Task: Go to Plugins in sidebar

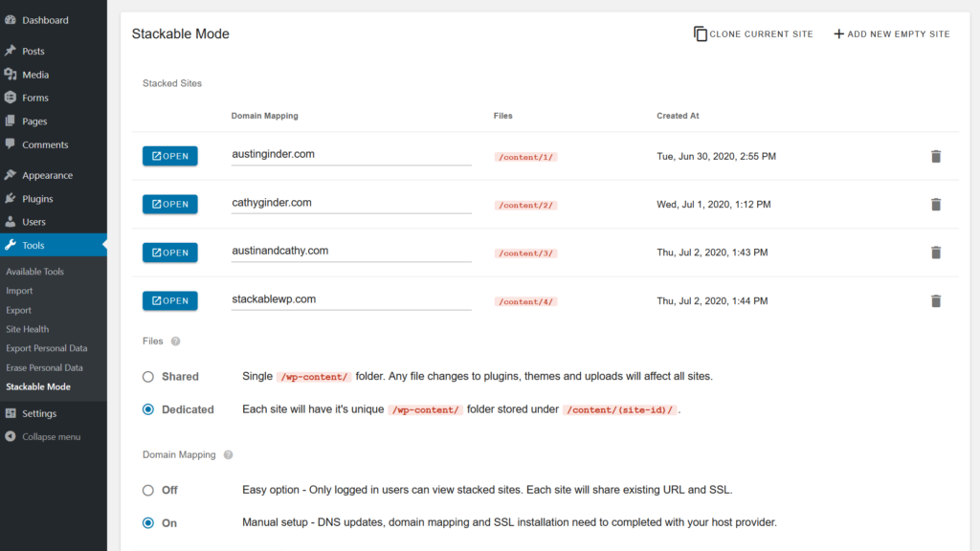Action: 37,199
